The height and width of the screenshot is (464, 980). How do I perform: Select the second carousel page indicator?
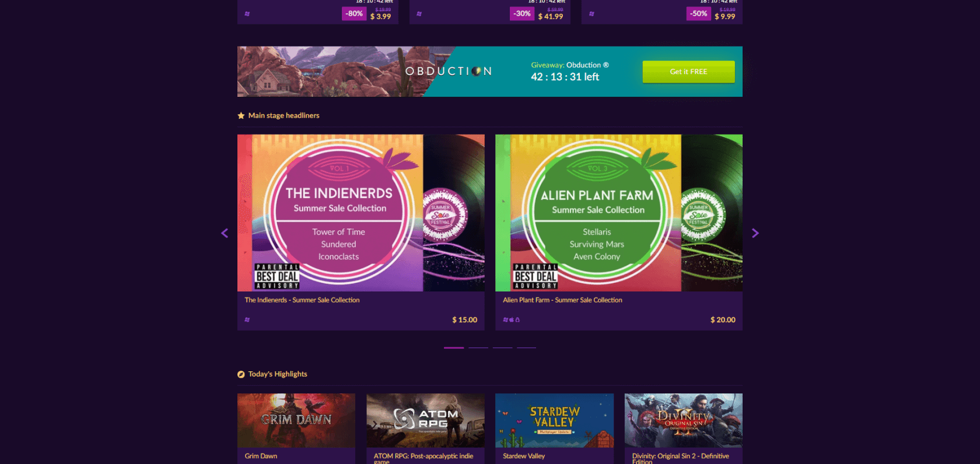click(478, 348)
